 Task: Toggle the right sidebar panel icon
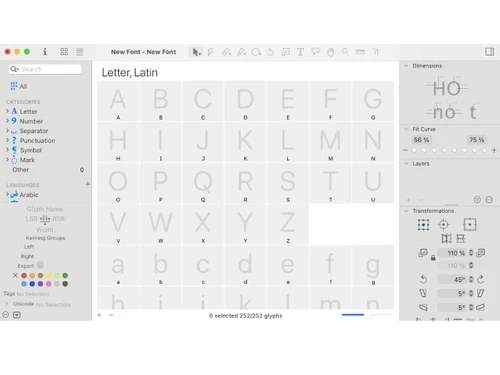pyautogui.click(x=490, y=52)
